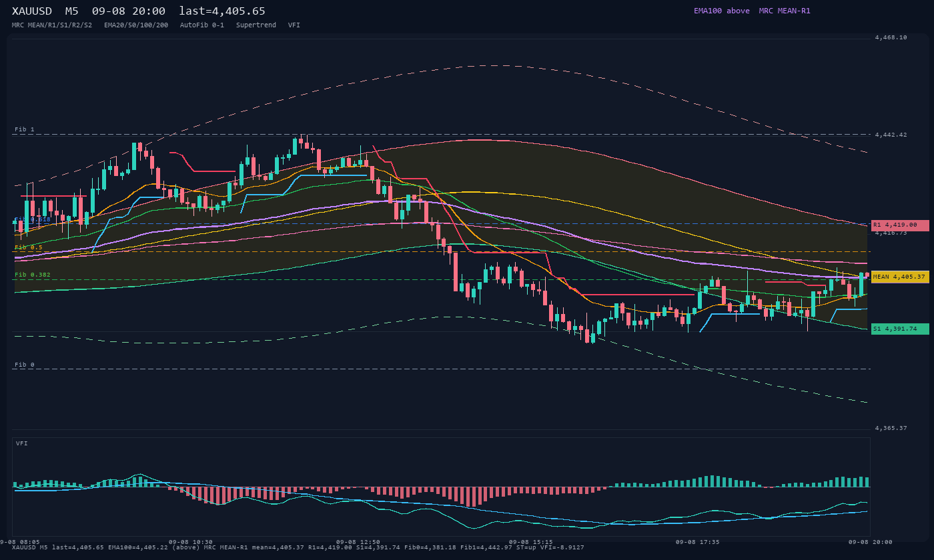This screenshot has width=934, height=560.
Task: Select the 'EMA20/50/100/200' indicator label
Action: click(136, 25)
